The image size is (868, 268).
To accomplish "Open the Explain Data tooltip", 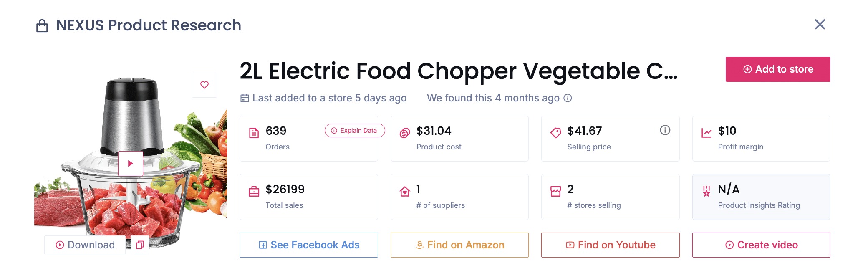I will click(354, 130).
